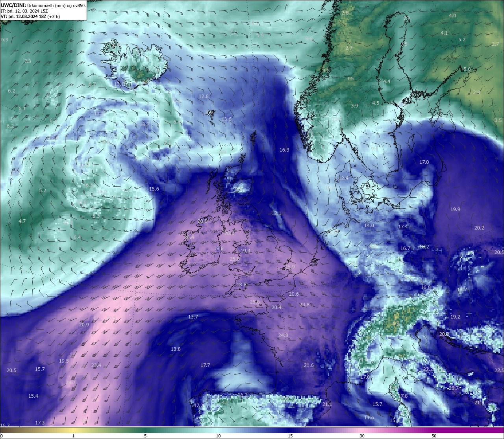Click the 17.4 value on the map
This screenshot has height=439, width=504.
pyautogui.click(x=403, y=227)
